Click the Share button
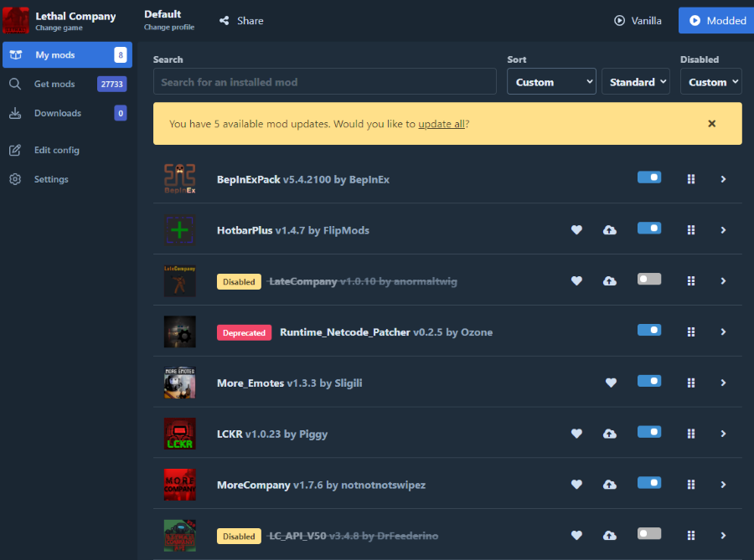Viewport: 754px width, 560px height. click(241, 21)
